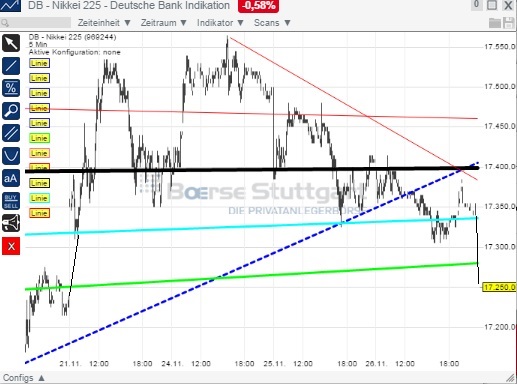Click the chart logo icon in title bar
517x384 pixels.
click(x=10, y=5)
